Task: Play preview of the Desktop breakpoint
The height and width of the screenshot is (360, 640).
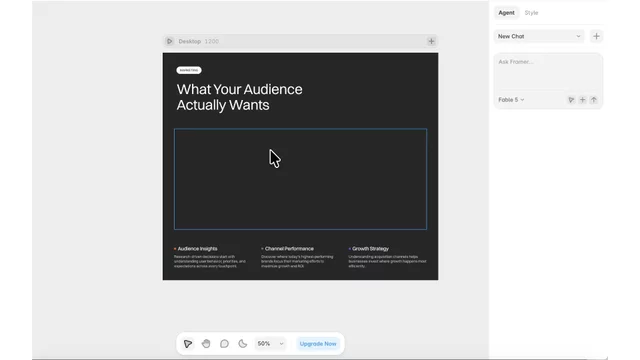Action: (x=169, y=41)
